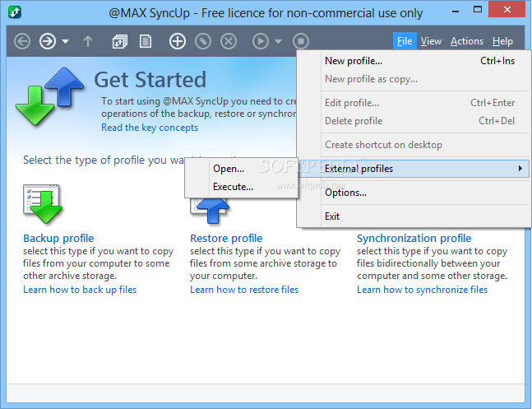Click the Back navigation arrow icon

(x=22, y=41)
